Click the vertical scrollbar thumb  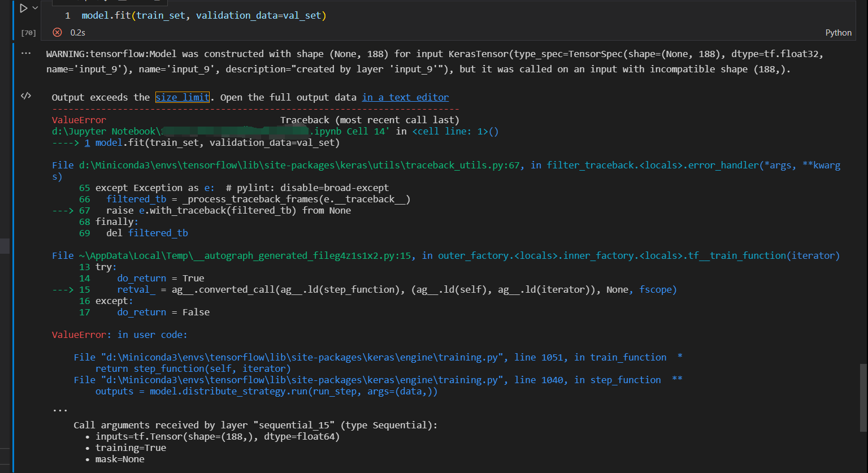(x=863, y=398)
